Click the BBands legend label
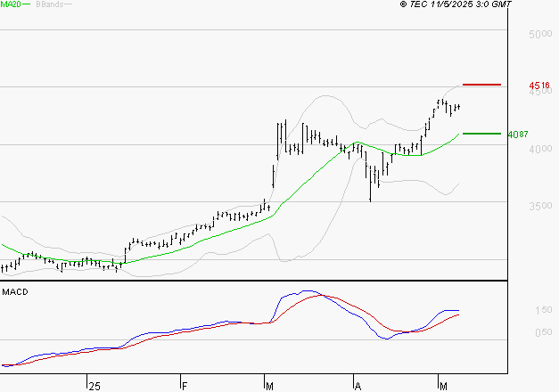Screen dimensions: 559x392 (50, 4)
